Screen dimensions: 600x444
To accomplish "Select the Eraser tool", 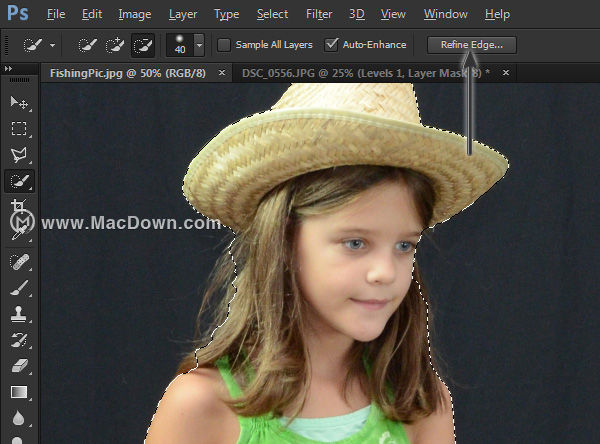I will (19, 366).
